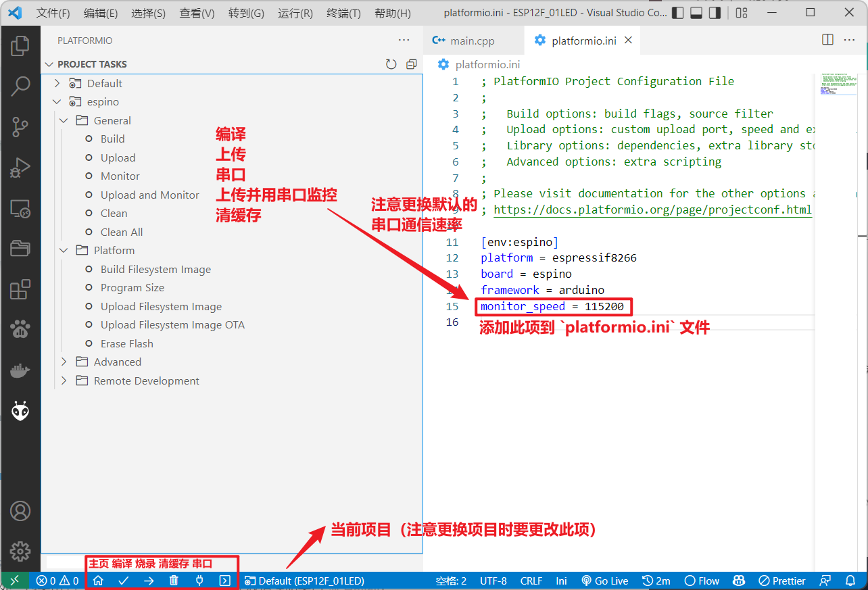Viewport: 868px width, 590px height.
Task: Run the Build task
Action: click(x=112, y=139)
